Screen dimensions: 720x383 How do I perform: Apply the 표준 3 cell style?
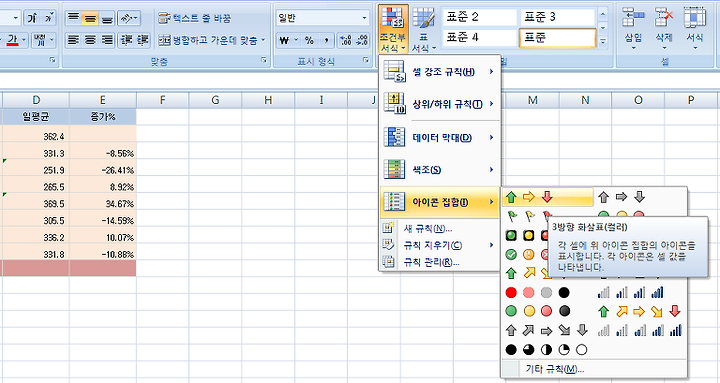557,17
